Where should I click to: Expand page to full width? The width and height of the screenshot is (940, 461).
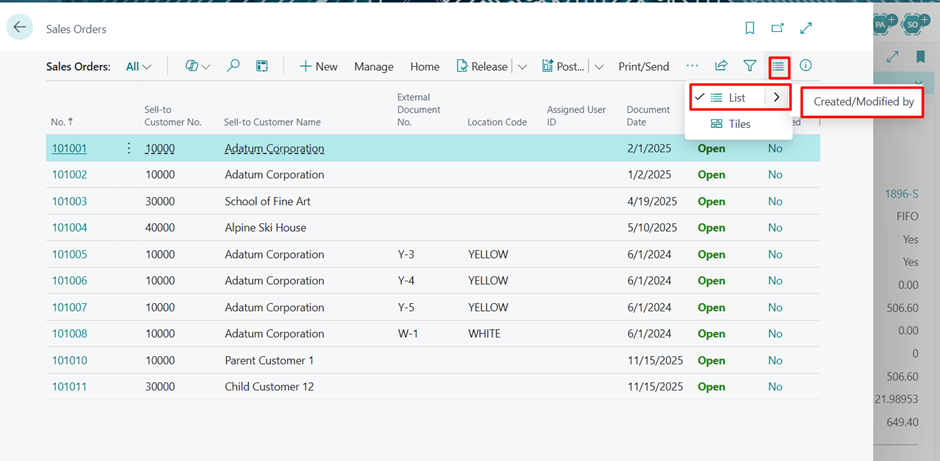click(x=806, y=28)
